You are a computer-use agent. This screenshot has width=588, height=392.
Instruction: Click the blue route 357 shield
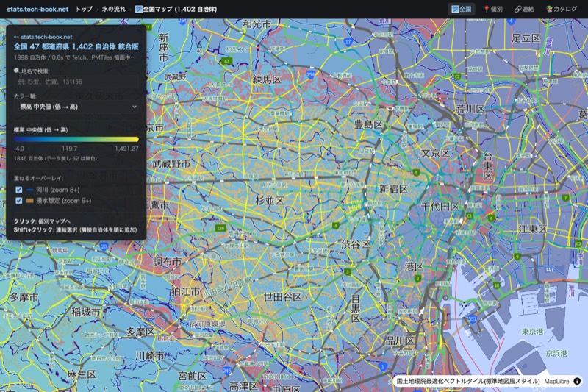pyautogui.click(x=472, y=319)
